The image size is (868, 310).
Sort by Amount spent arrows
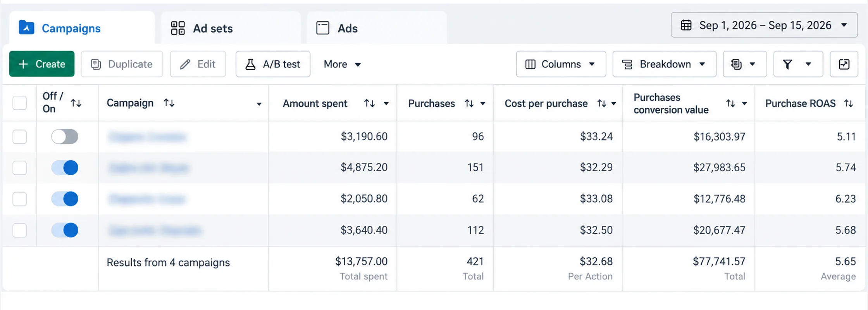tap(369, 103)
